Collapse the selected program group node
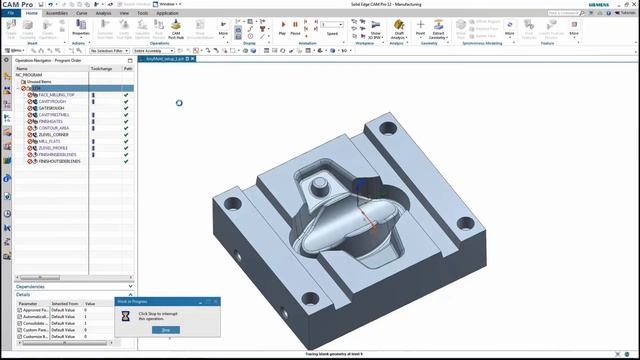The height and width of the screenshot is (360, 640). coord(18,88)
